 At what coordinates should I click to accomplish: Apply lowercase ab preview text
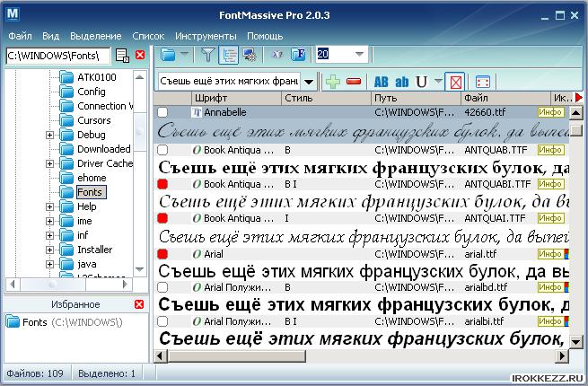click(401, 82)
